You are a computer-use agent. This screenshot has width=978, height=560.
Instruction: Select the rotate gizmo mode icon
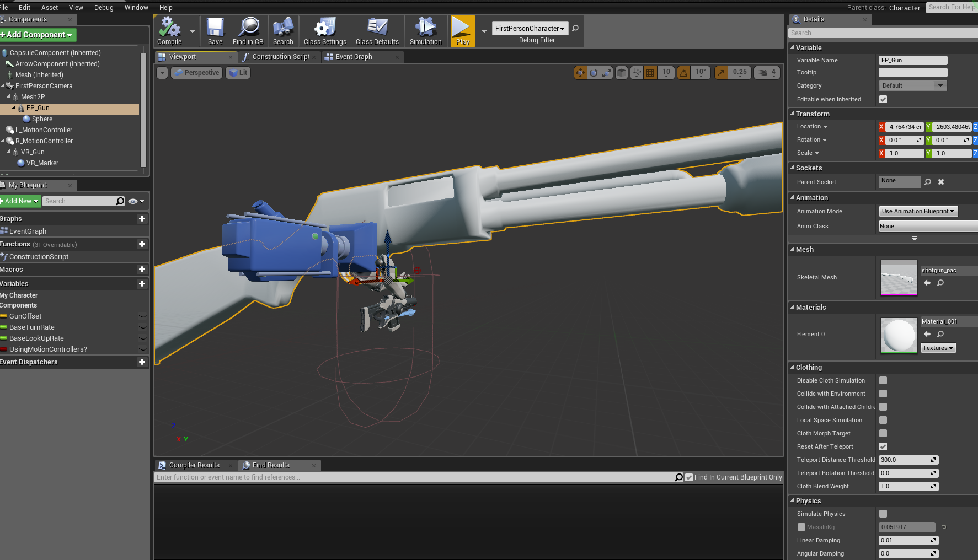coord(594,73)
